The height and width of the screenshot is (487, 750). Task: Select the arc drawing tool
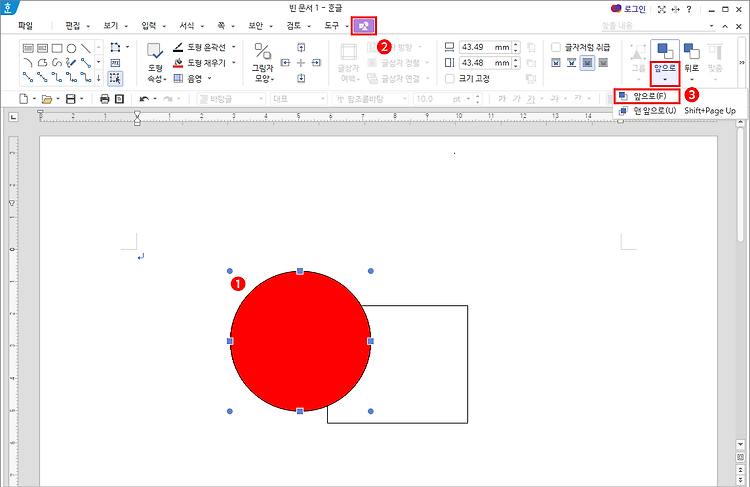28,63
